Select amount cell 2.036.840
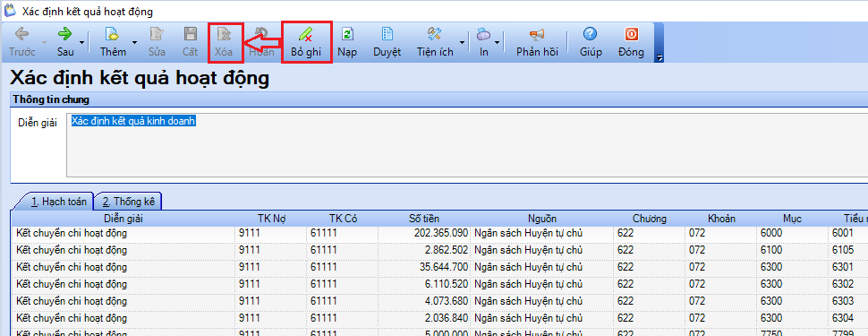The image size is (868, 336). pyautogui.click(x=424, y=318)
